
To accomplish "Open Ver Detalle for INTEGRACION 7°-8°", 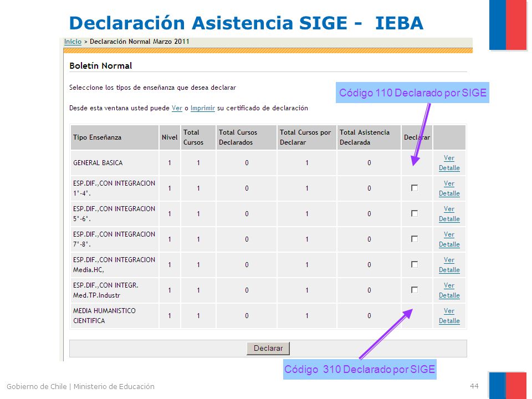I will coord(449,239).
